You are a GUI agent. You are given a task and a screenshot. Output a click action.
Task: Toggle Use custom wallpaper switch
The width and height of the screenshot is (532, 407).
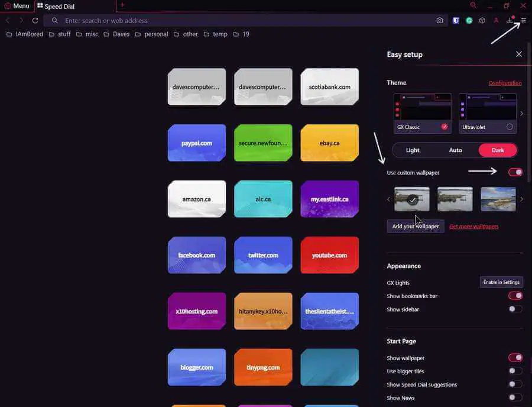coord(515,172)
